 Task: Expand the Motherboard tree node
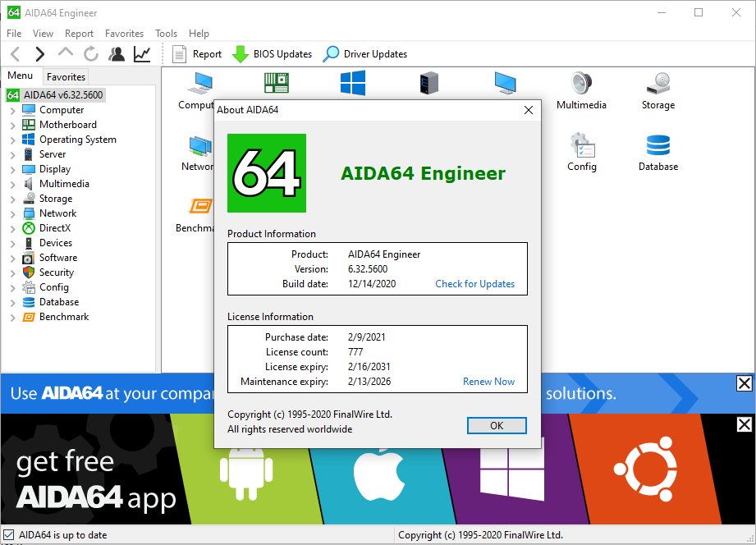pos(12,126)
